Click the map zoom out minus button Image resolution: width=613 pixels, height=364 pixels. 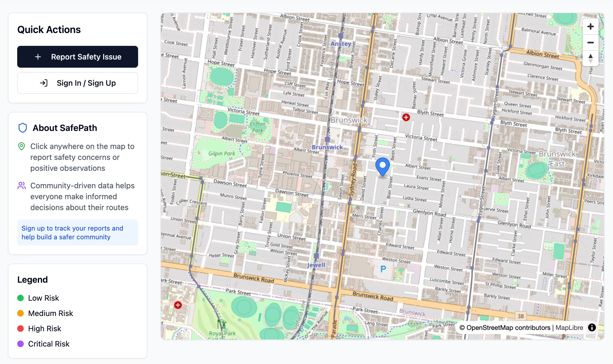pos(590,43)
